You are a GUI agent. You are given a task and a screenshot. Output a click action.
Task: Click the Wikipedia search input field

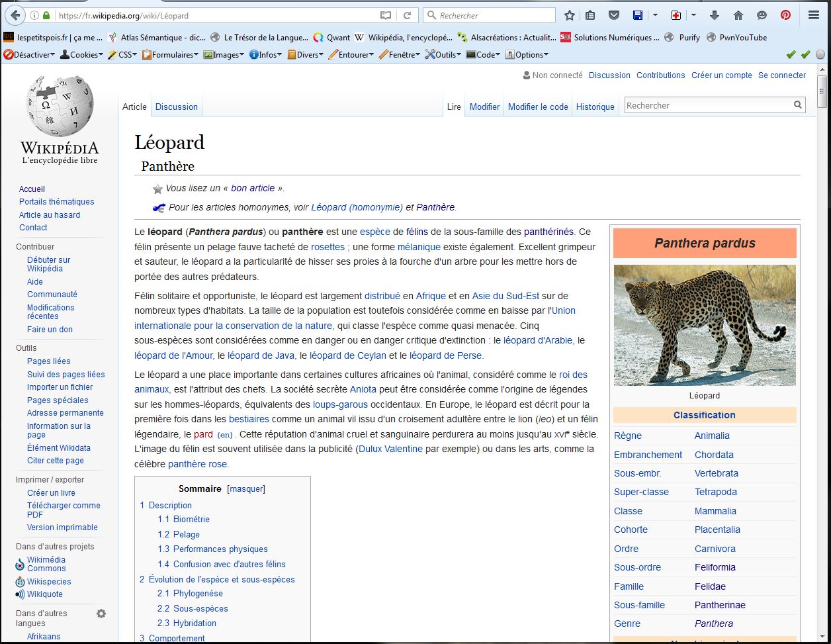(708, 105)
